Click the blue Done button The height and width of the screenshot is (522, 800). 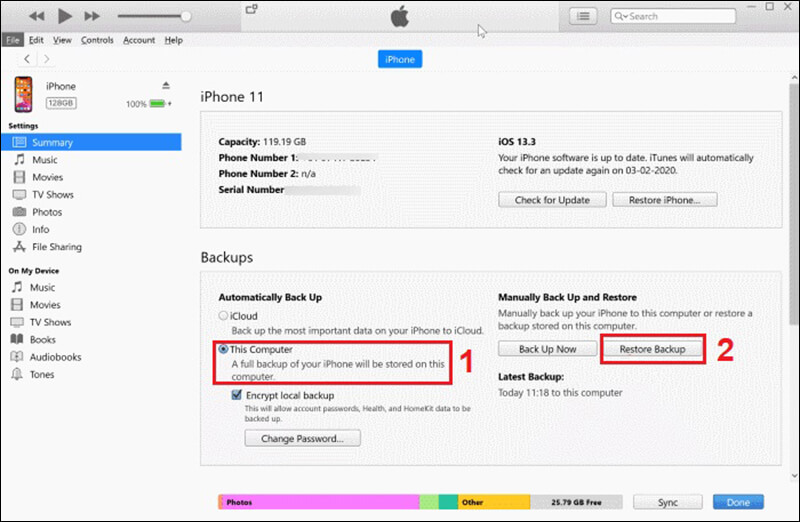click(738, 502)
